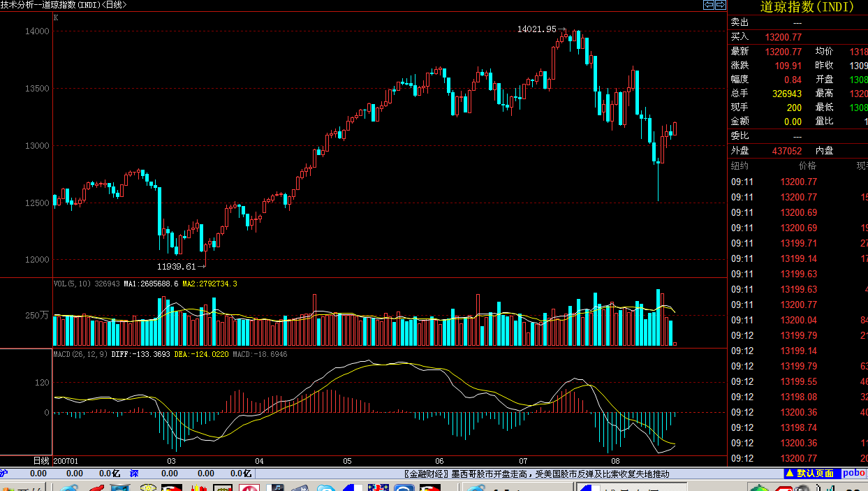The image size is (868, 491).
Task: Select the MACD:-18.6946 value
Action: (260, 355)
